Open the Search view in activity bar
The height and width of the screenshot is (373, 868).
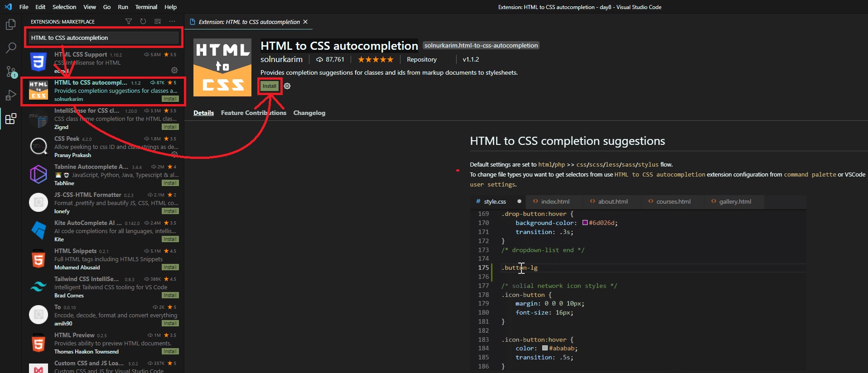point(11,48)
